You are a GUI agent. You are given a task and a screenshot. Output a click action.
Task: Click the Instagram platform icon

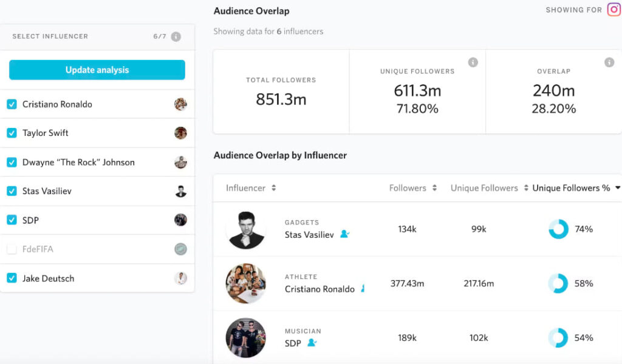tap(614, 10)
